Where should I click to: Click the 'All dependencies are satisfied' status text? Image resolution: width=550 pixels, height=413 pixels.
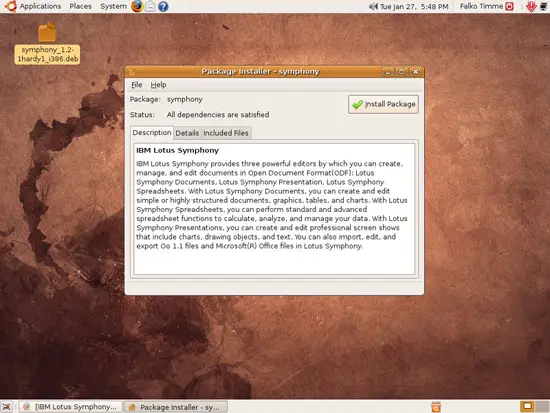coord(218,115)
